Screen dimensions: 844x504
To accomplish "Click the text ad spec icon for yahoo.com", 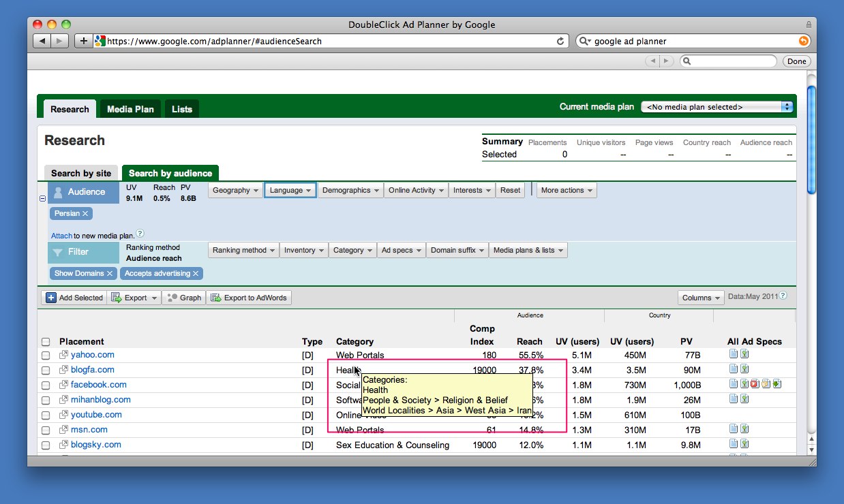I will click(734, 354).
